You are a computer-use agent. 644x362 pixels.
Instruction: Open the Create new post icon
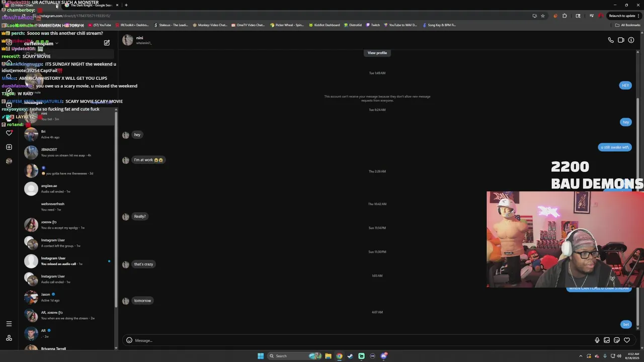(x=9, y=147)
